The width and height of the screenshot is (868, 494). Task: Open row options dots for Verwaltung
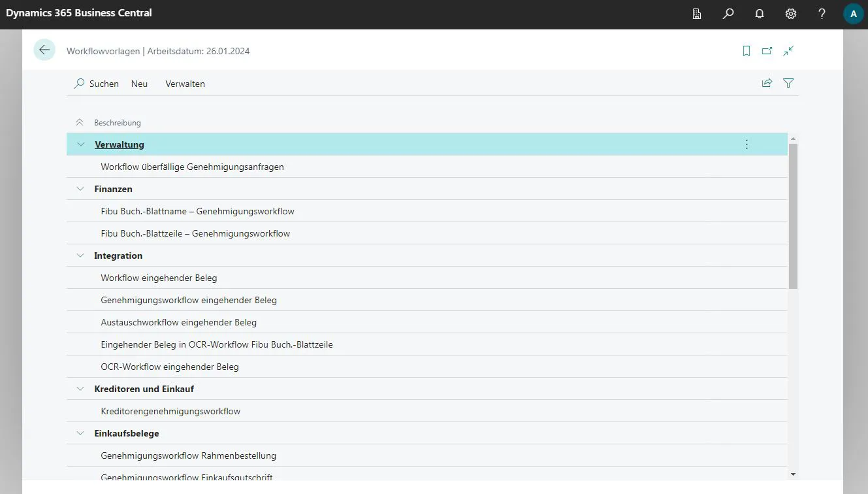click(747, 144)
